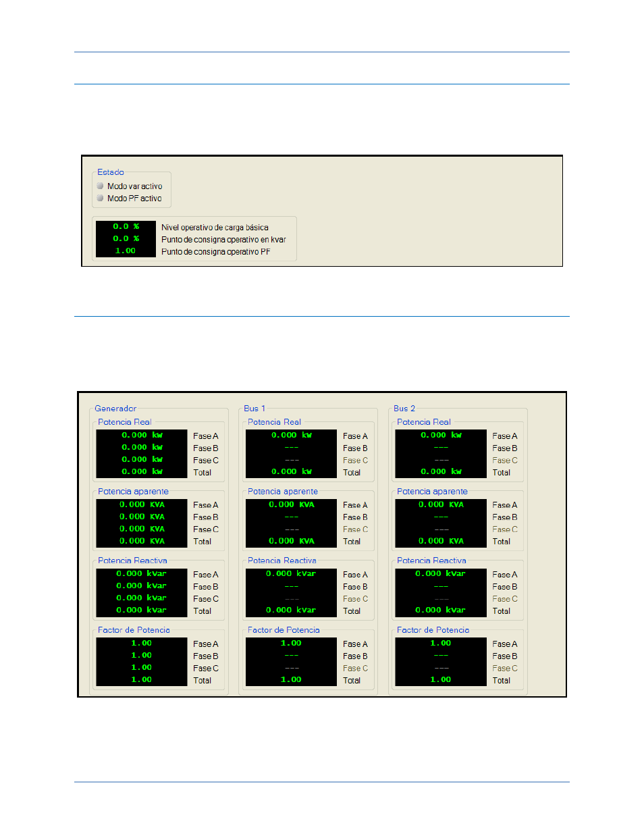Click Bus 1 Potencia Real Total kW readout

(292, 472)
